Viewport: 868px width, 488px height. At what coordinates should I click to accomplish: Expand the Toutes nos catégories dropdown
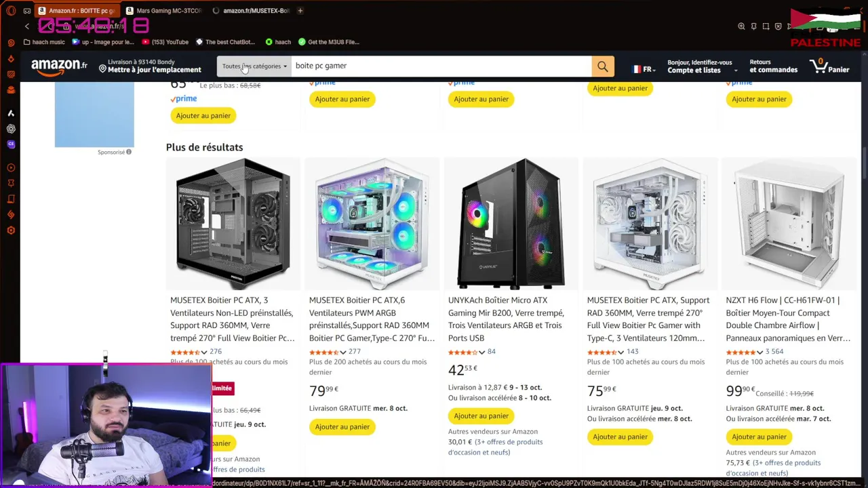(x=254, y=66)
